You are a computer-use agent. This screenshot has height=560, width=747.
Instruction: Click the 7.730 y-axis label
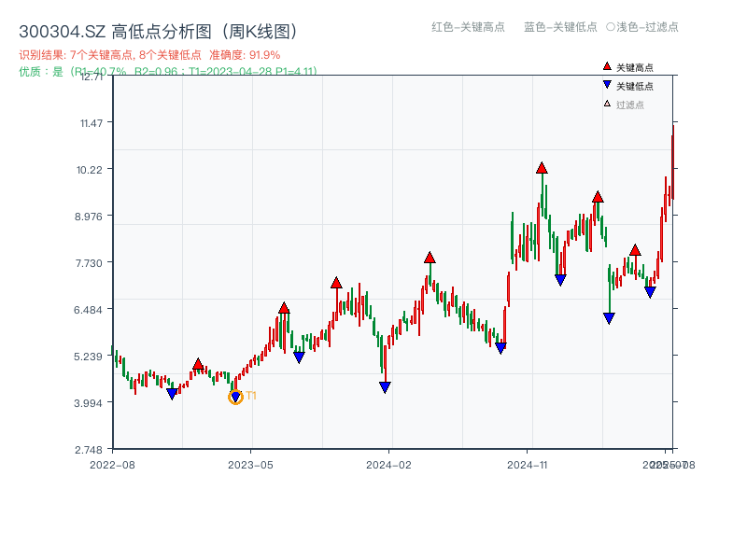[89, 263]
